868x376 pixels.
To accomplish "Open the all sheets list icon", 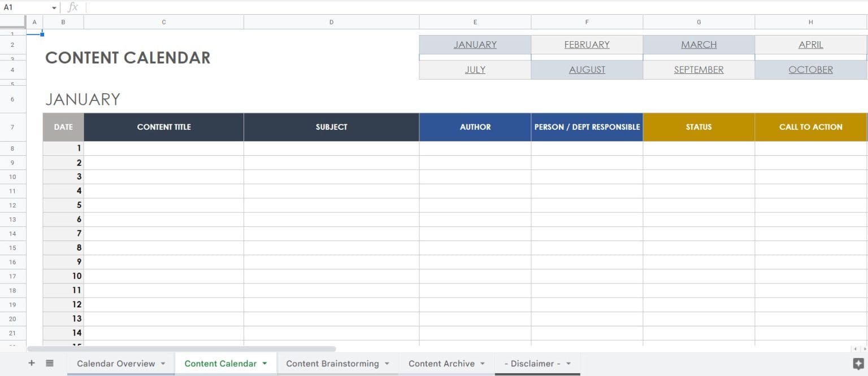I will [50, 363].
